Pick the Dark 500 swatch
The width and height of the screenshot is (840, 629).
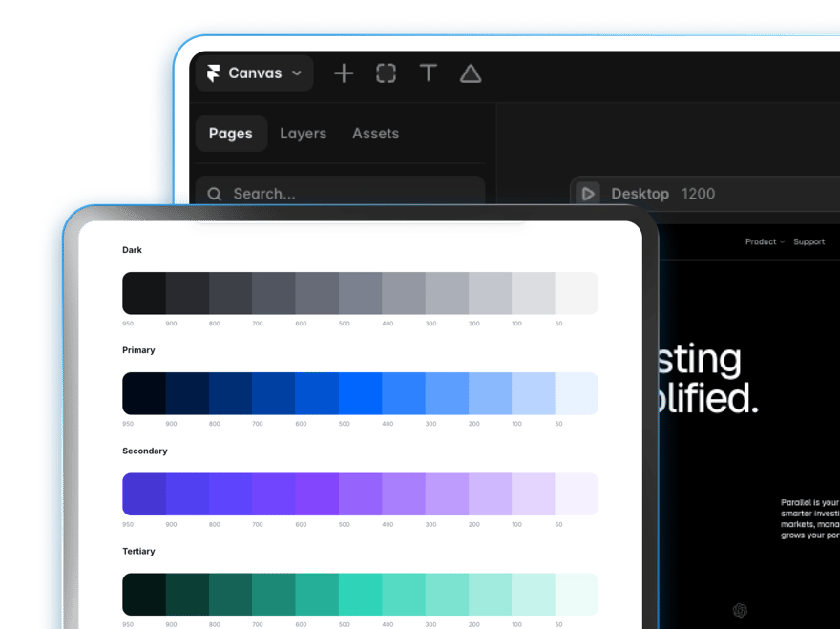[361, 293]
